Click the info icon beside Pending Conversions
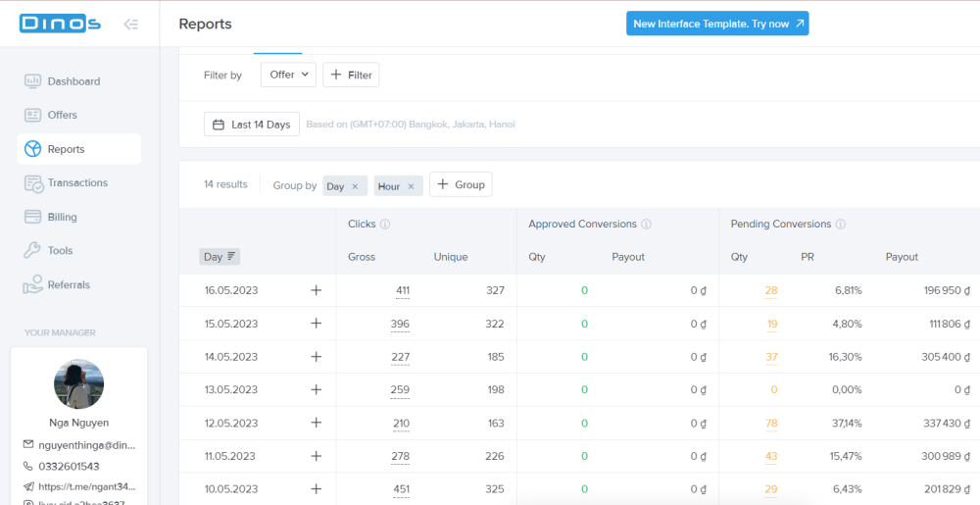This screenshot has width=980, height=505. (x=840, y=225)
